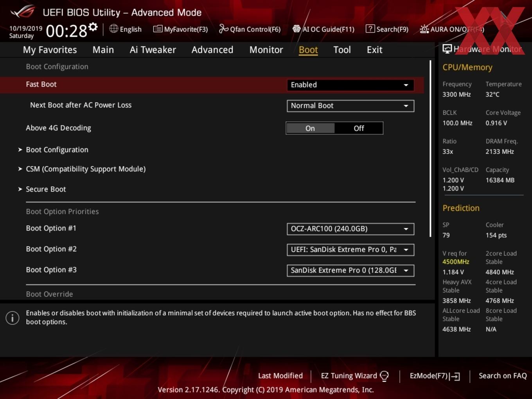This screenshot has width=532, height=399.
Task: Click the 10/19/2019 date
Action: (x=26, y=29)
